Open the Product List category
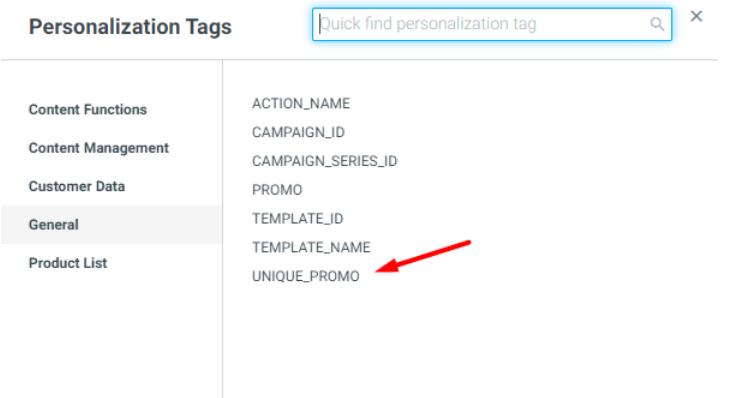735x398 pixels. point(68,263)
